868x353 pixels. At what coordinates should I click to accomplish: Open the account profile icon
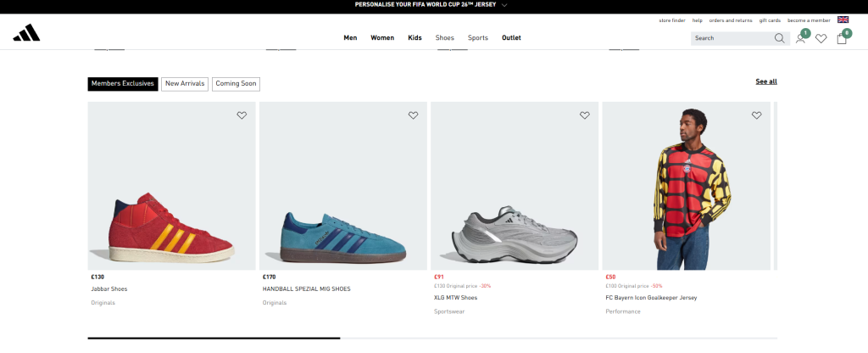point(800,38)
